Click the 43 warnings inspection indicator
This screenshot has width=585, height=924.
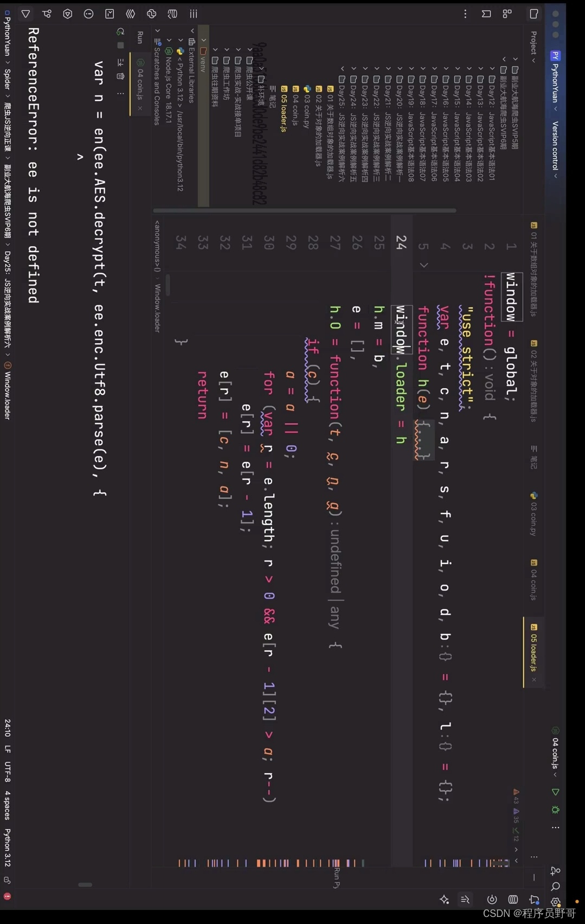516,796
